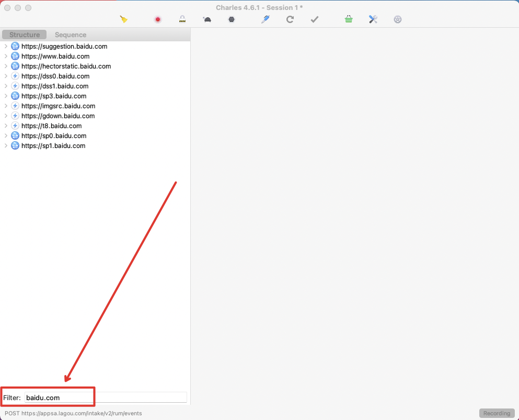Click the Repeat request arrow icon
Screen dimensions: 519x420
tap(290, 19)
